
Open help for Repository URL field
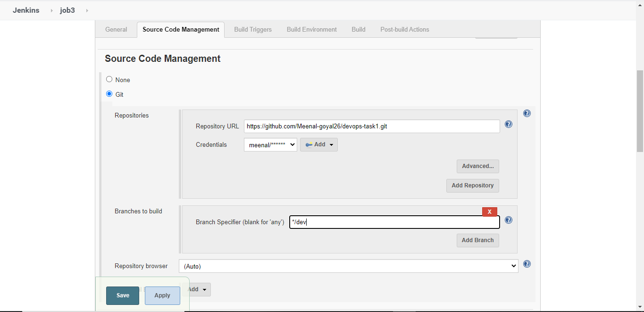pyautogui.click(x=508, y=124)
